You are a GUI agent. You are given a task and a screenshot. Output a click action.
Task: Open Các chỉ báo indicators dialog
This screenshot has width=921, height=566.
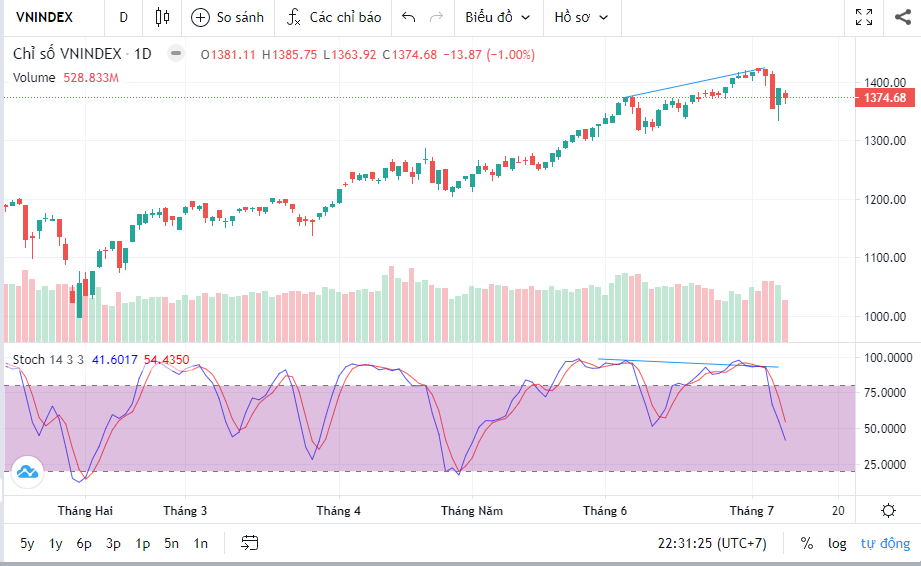[x=334, y=17]
